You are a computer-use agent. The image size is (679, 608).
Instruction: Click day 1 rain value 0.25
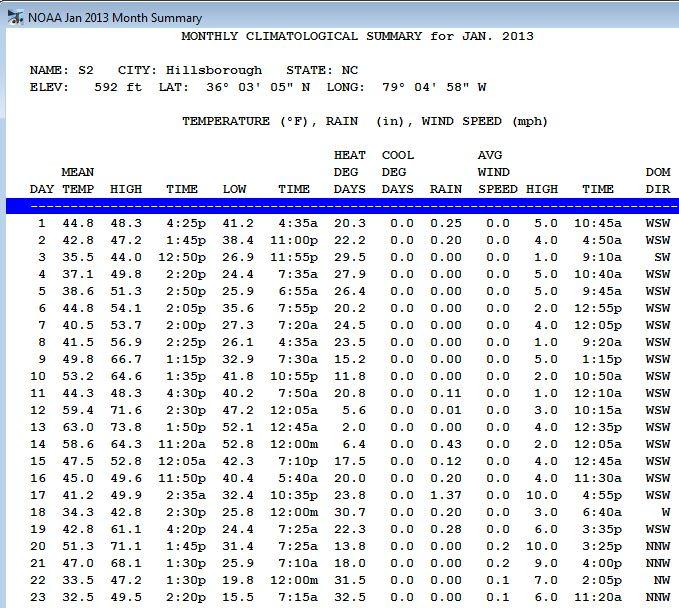pyautogui.click(x=446, y=223)
